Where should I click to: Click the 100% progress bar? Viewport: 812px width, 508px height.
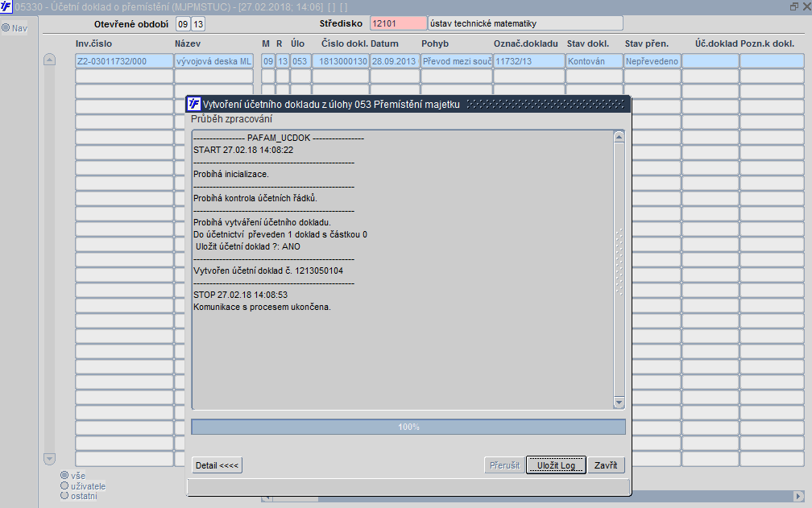[408, 427]
